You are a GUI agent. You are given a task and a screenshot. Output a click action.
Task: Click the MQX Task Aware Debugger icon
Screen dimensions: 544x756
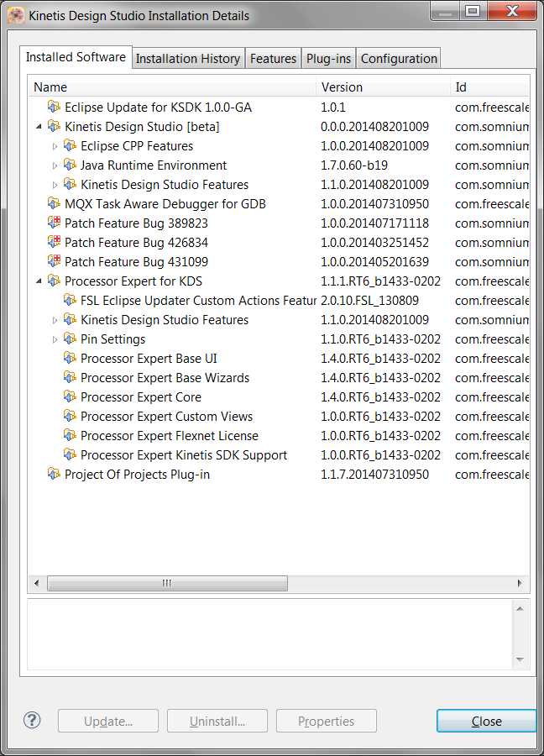click(55, 204)
